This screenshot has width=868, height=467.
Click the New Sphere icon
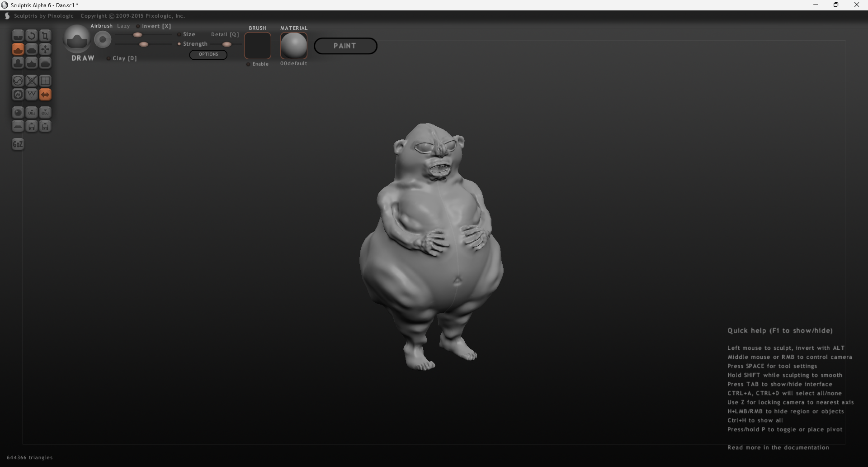pyautogui.click(x=18, y=113)
